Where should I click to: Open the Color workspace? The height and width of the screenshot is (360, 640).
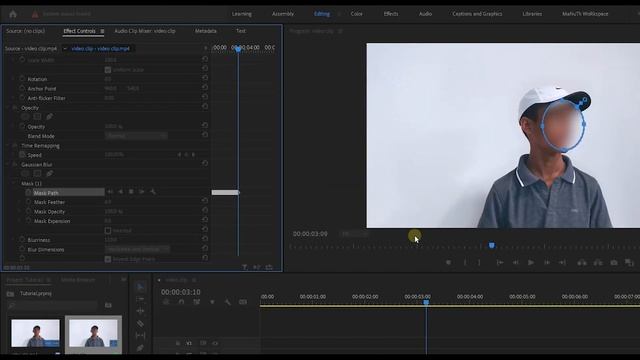(356, 14)
